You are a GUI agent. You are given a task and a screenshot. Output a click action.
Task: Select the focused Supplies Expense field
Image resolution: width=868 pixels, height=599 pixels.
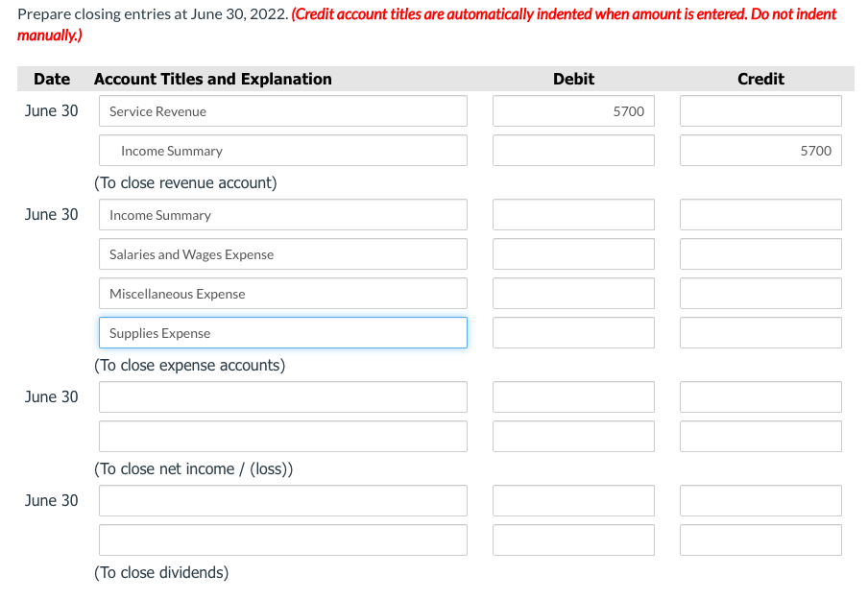pos(282,332)
